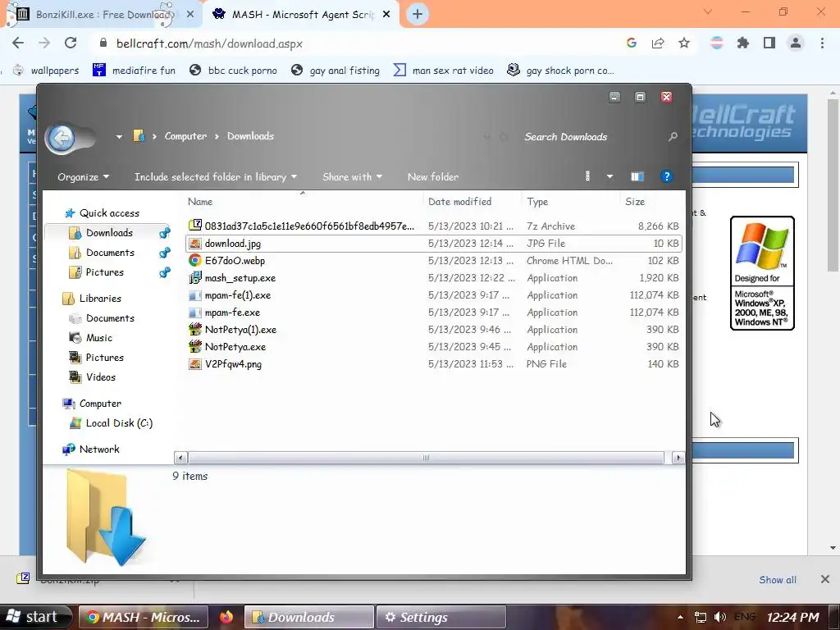Select the 7z archive file icon
840x630 pixels.
click(x=195, y=226)
